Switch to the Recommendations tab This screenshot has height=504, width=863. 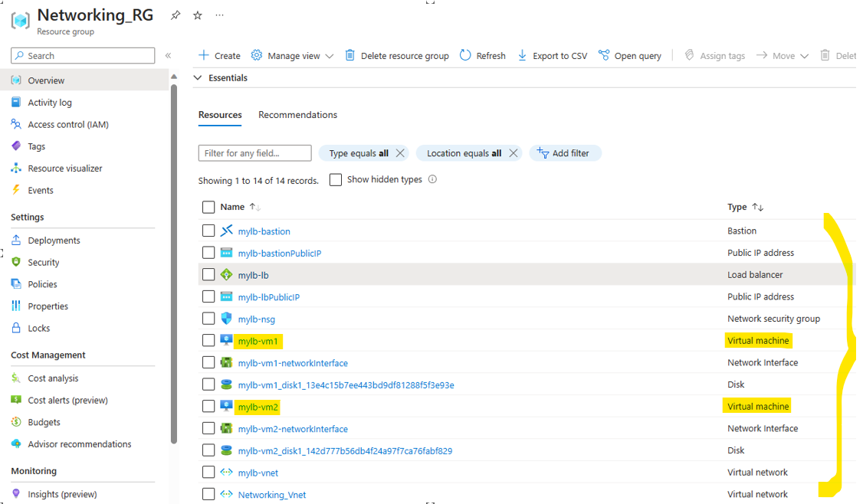pos(297,114)
